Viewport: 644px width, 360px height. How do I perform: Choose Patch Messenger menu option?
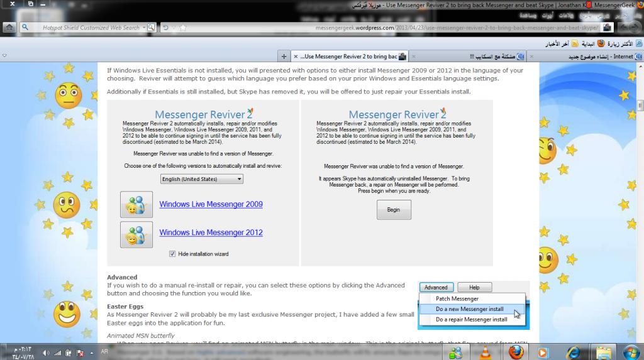(457, 299)
